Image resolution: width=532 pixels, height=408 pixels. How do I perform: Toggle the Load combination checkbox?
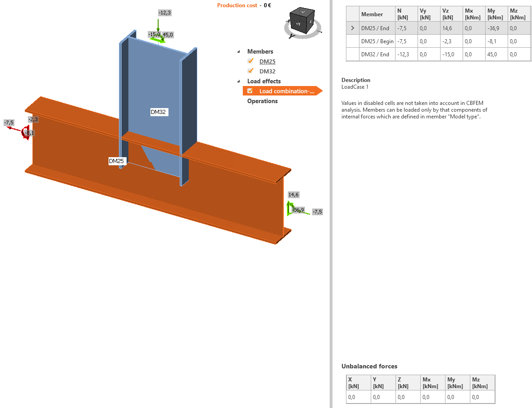coord(250,91)
